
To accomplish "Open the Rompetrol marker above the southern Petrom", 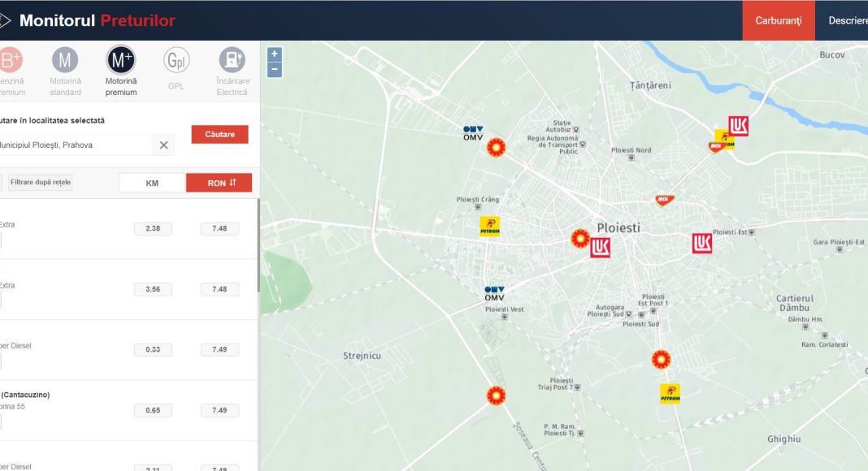I will pyautogui.click(x=661, y=359).
